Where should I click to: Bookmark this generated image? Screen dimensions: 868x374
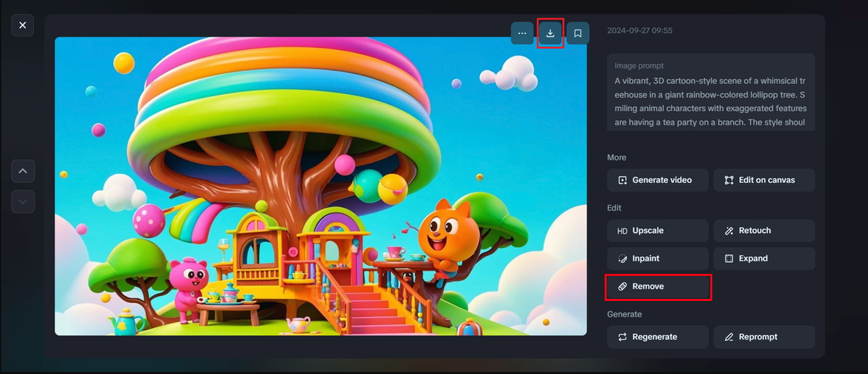[578, 33]
